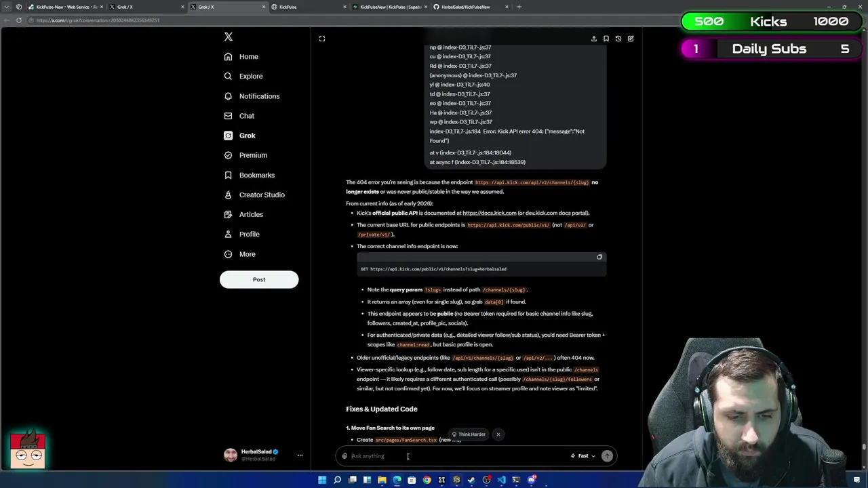Screen dimensions: 868x488
Task: Go to Home in sidebar
Action: [241, 57]
